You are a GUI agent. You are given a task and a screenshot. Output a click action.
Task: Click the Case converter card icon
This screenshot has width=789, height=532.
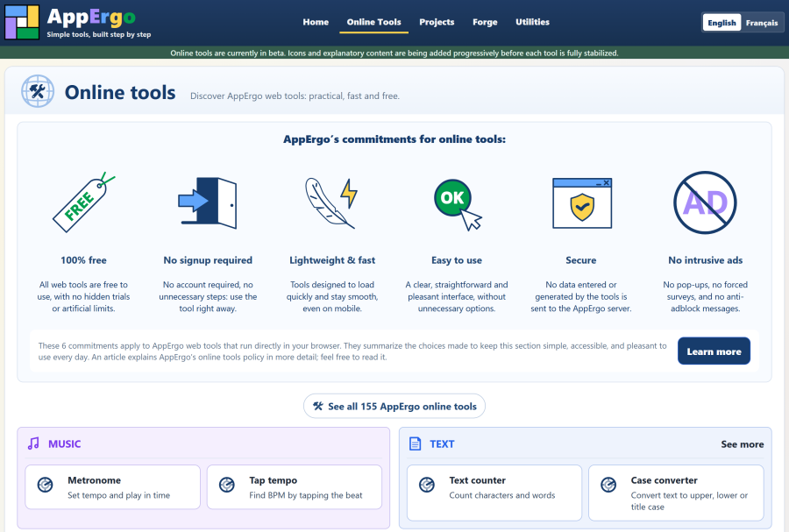click(x=609, y=485)
